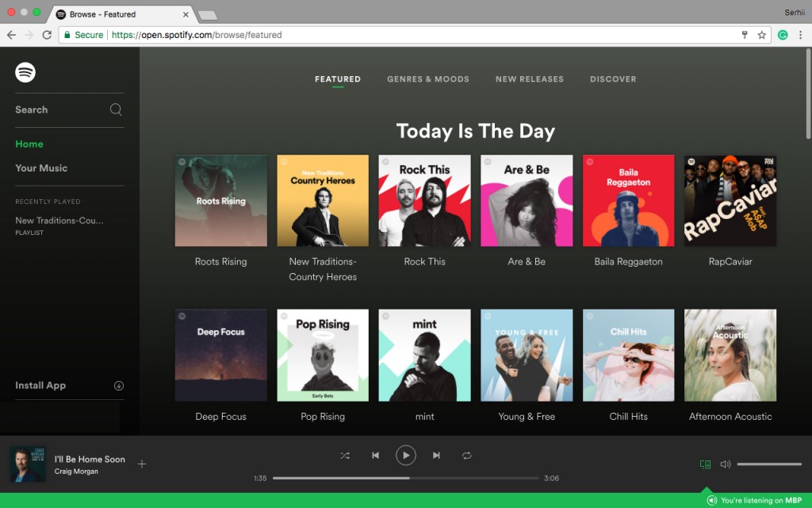Switch to the Genres & Moods tab
This screenshot has width=812, height=508.
[x=428, y=79]
